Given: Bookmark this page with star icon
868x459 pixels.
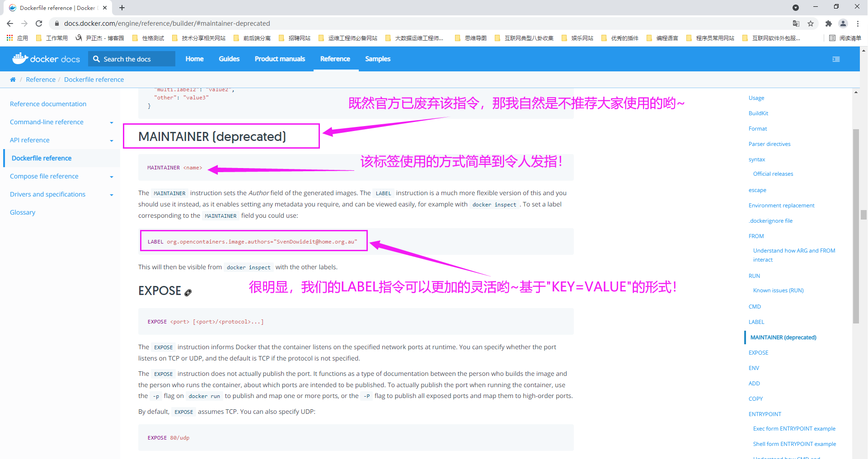Looking at the screenshot, I should [x=811, y=23].
